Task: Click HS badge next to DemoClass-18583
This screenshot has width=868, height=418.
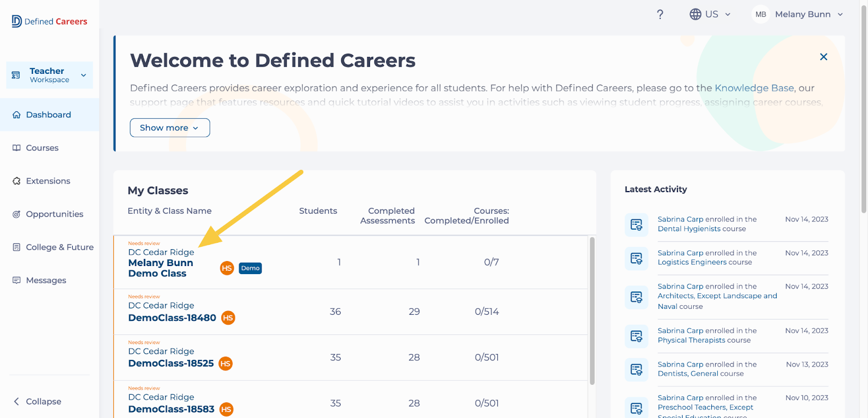Action: click(226, 409)
